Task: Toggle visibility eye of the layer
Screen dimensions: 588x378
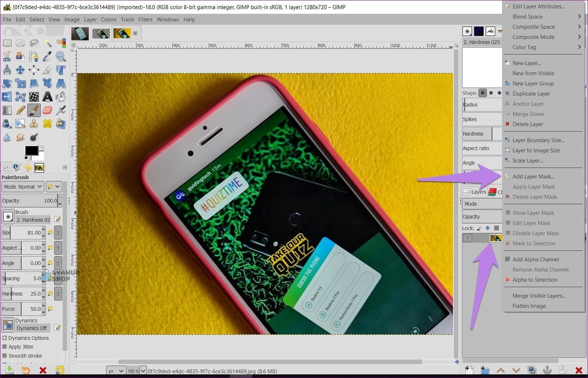Action: 467,238
